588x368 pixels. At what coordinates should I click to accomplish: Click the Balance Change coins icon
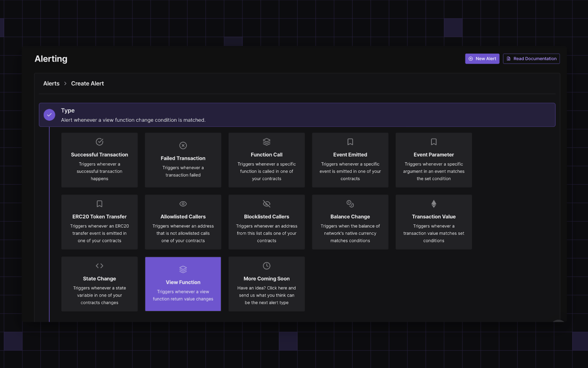pyautogui.click(x=350, y=204)
